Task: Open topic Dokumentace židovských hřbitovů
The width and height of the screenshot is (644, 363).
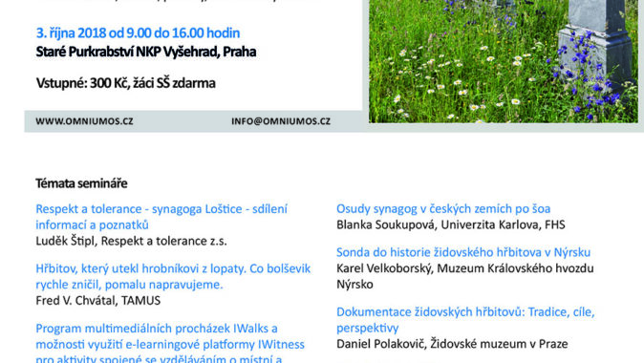Action: click(x=465, y=320)
